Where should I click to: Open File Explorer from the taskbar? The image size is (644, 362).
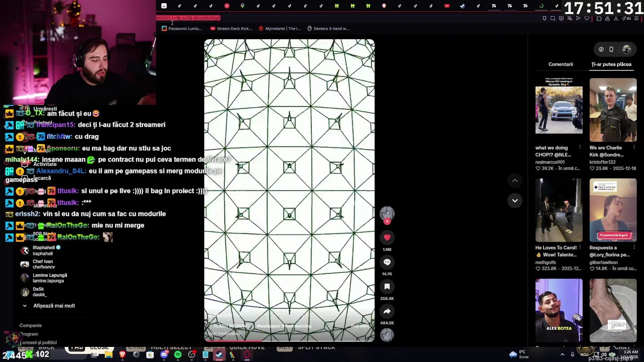pos(108,354)
